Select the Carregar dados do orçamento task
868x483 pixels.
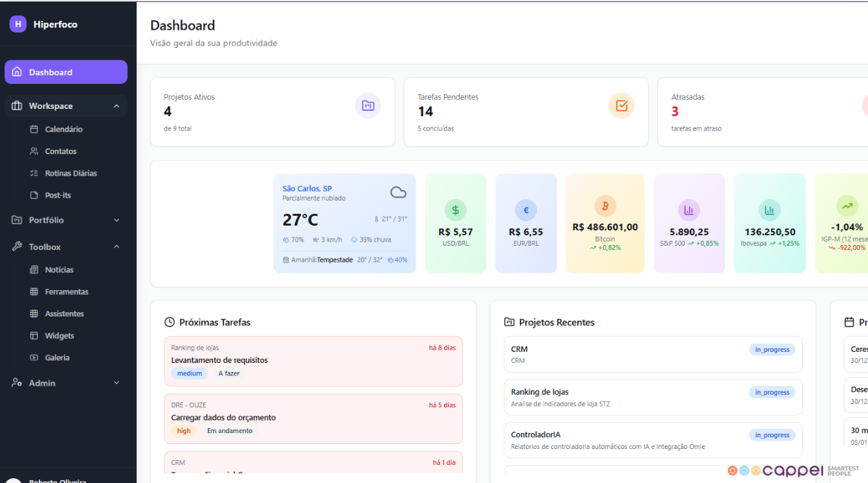(x=223, y=418)
